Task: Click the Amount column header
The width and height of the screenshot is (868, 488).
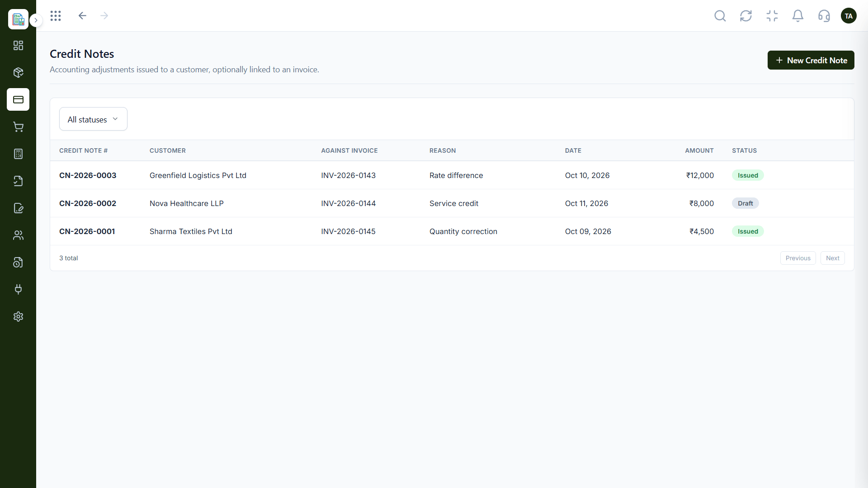Action: [x=699, y=150]
